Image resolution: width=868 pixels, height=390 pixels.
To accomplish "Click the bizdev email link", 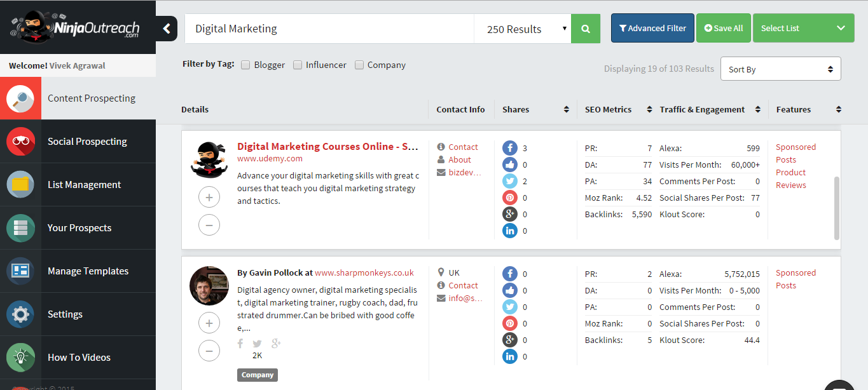I will point(465,172).
